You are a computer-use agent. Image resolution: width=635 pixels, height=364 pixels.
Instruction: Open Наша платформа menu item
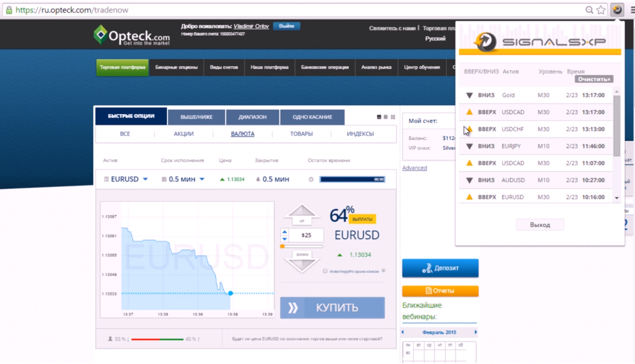(269, 67)
